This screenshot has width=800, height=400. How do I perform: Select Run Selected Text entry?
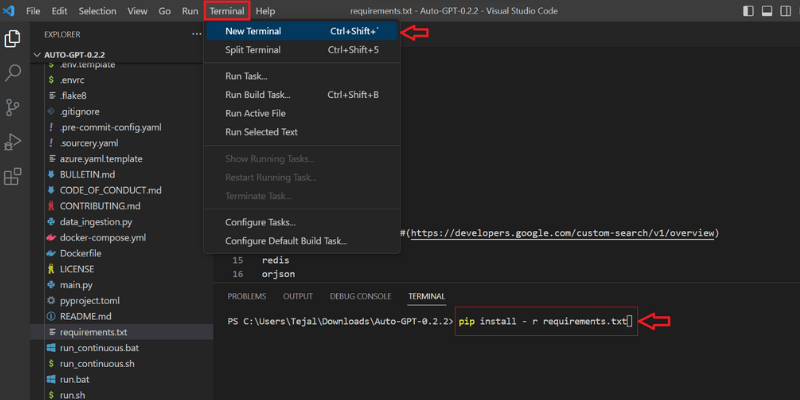[x=302, y=132]
